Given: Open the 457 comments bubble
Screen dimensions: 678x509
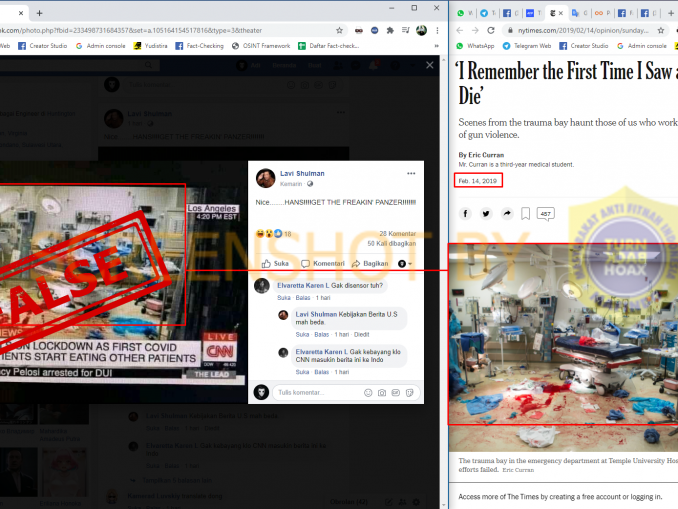Looking at the screenshot, I should click(546, 214).
